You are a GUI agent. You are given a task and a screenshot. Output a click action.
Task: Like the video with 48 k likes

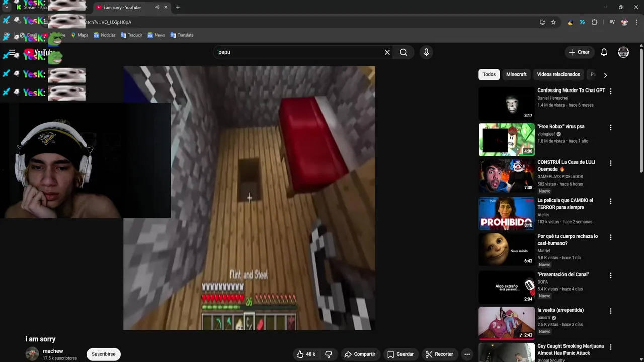(306, 354)
